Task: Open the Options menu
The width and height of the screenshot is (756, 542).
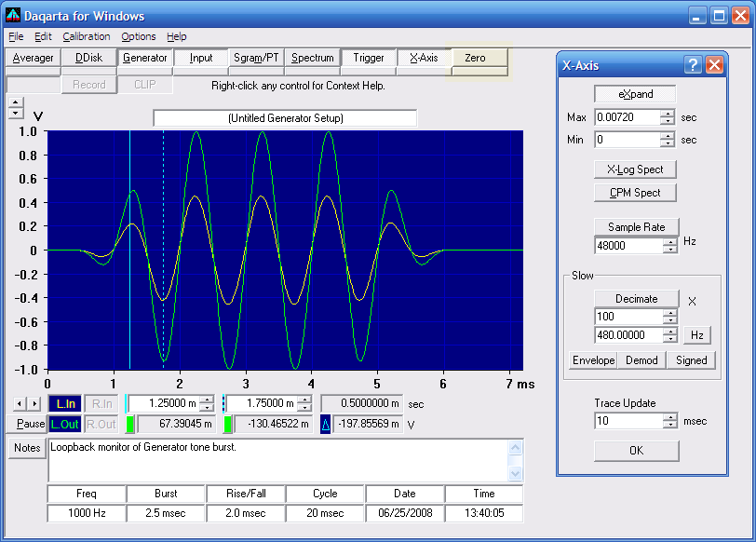Action: pos(139,36)
